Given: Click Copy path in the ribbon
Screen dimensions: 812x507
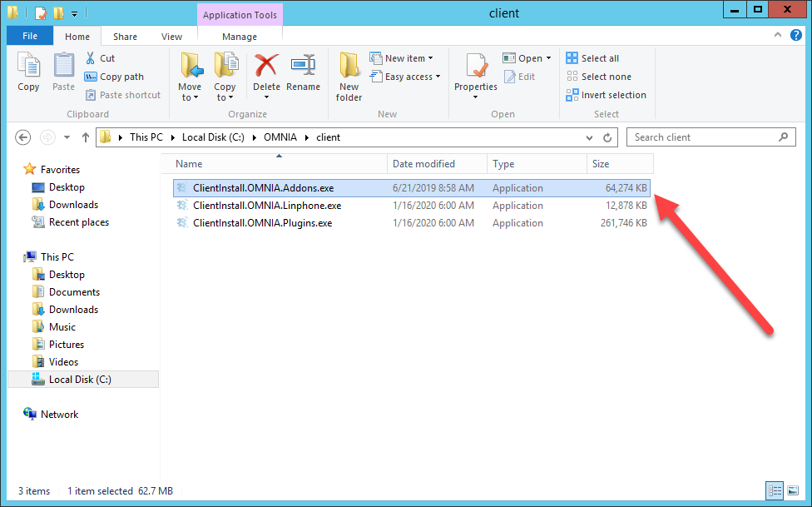Looking at the screenshot, I should (115, 77).
